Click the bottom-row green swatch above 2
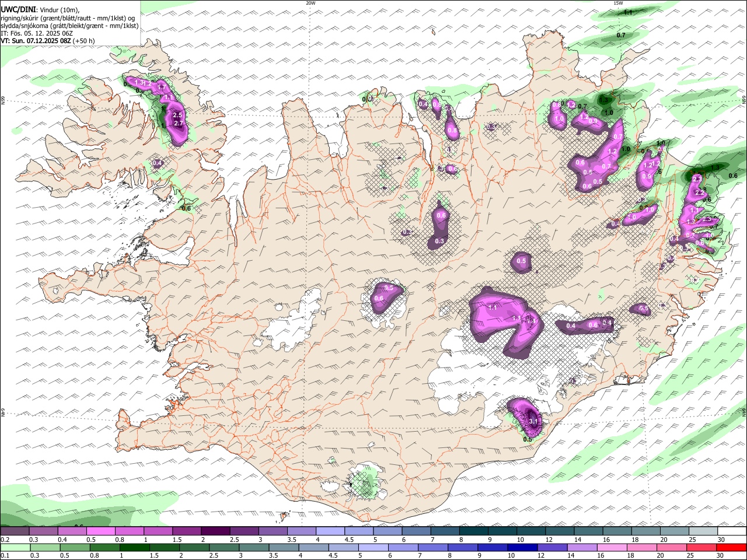Image resolution: width=747 pixels, height=560 pixels. [194, 547]
